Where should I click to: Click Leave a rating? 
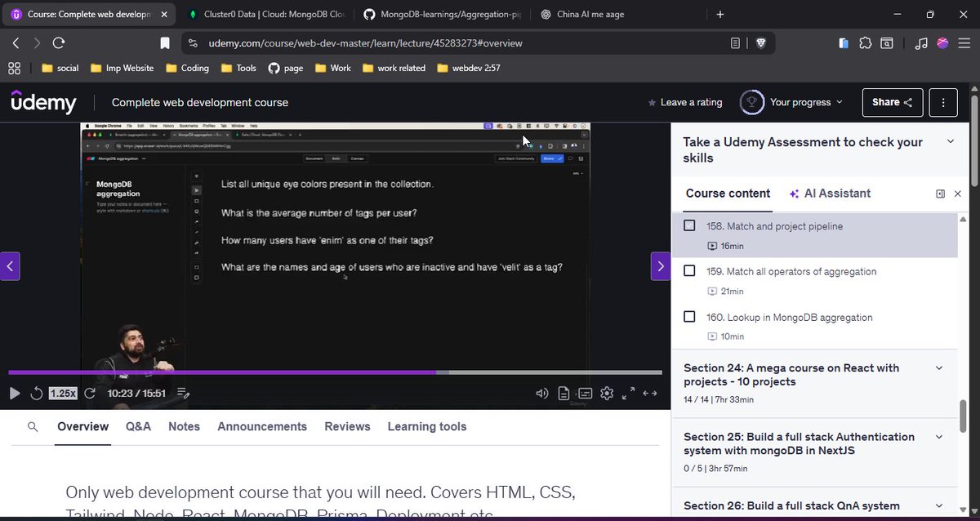[x=684, y=102]
